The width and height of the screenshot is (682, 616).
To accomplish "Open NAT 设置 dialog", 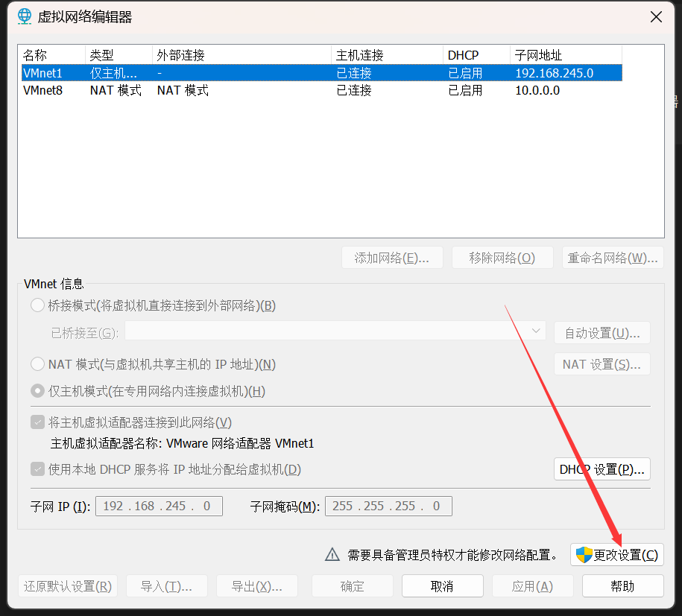I will pyautogui.click(x=602, y=363).
